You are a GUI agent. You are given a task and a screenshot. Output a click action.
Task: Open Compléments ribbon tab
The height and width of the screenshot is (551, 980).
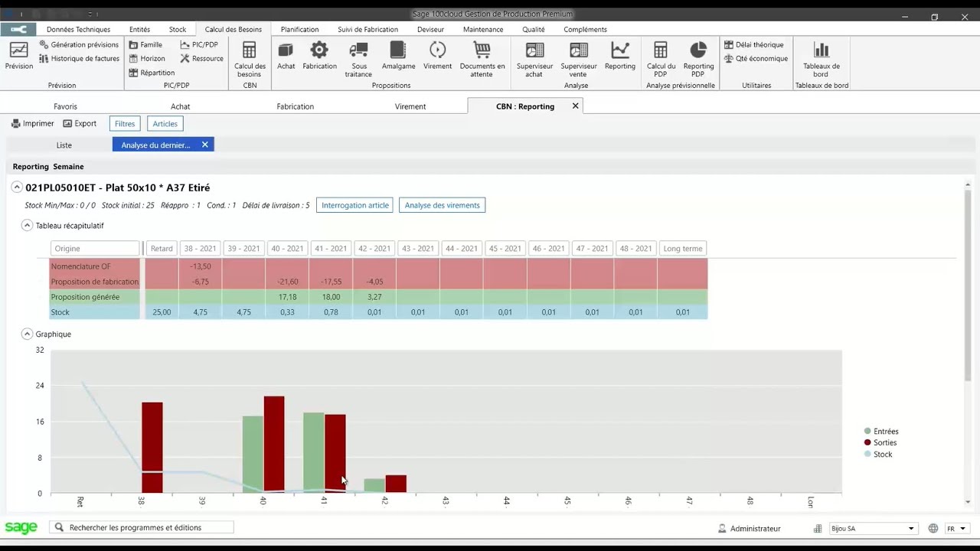coord(585,29)
